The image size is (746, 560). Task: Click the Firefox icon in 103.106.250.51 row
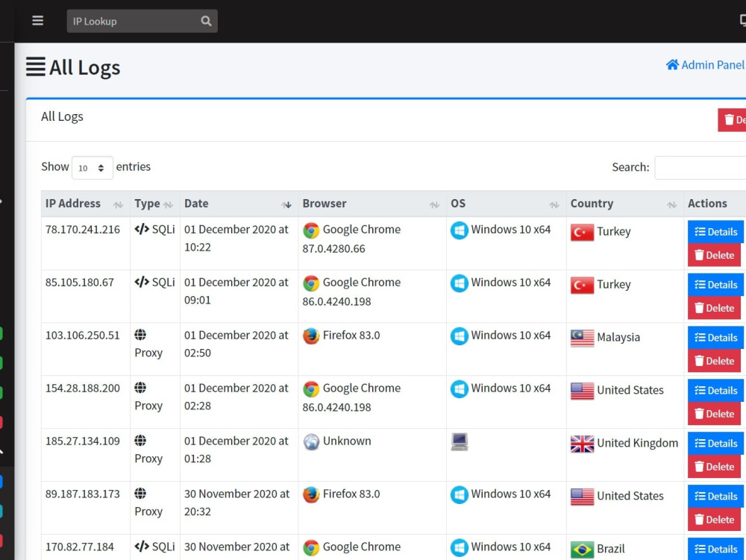click(x=311, y=336)
